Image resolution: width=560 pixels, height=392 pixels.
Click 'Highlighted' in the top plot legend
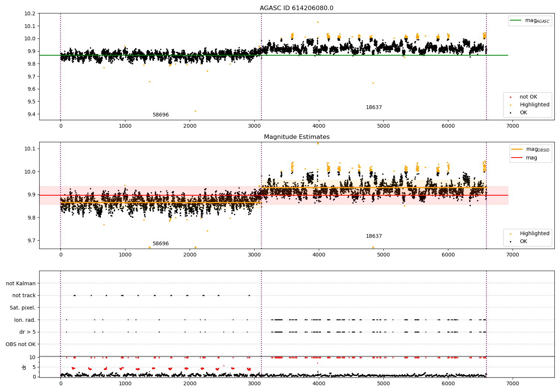click(535, 105)
